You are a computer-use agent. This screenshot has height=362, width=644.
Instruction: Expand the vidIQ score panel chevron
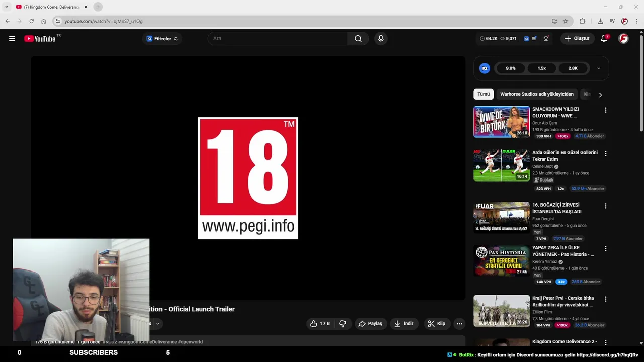click(x=598, y=68)
